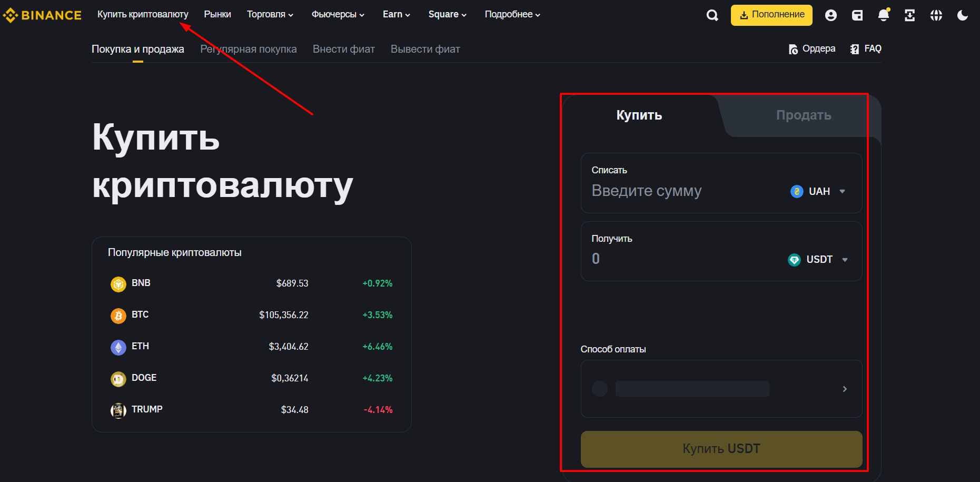Click ETH price $3,404.62
The width and height of the screenshot is (980, 482).
point(289,347)
